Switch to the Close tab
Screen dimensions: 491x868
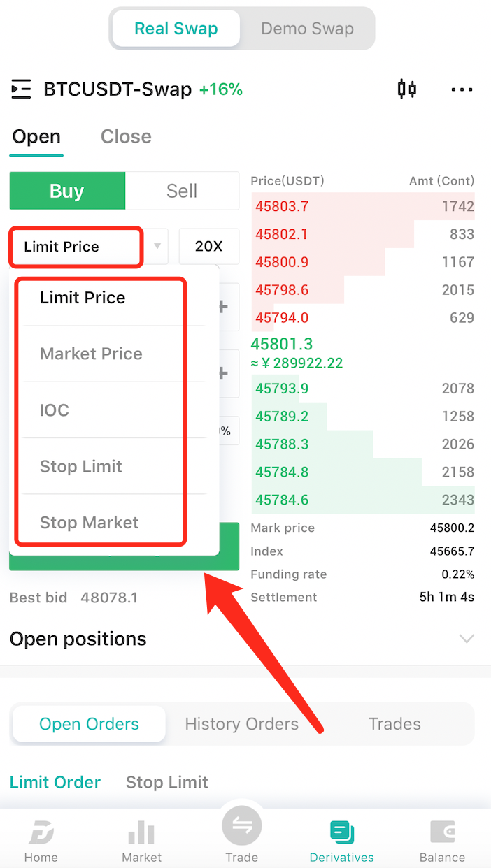click(x=126, y=136)
